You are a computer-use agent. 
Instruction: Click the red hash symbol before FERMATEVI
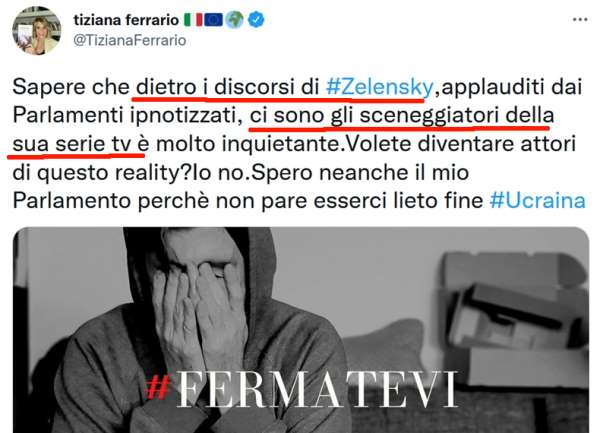[x=158, y=387]
